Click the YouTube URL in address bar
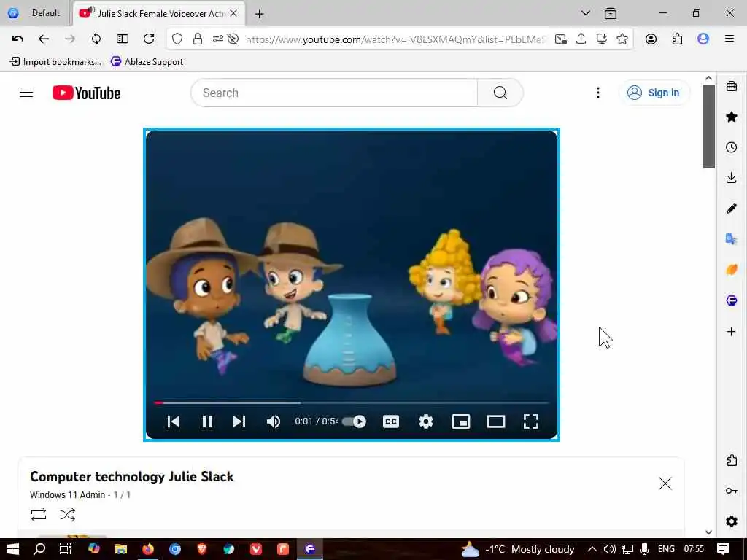747x560 pixels. pos(396,39)
